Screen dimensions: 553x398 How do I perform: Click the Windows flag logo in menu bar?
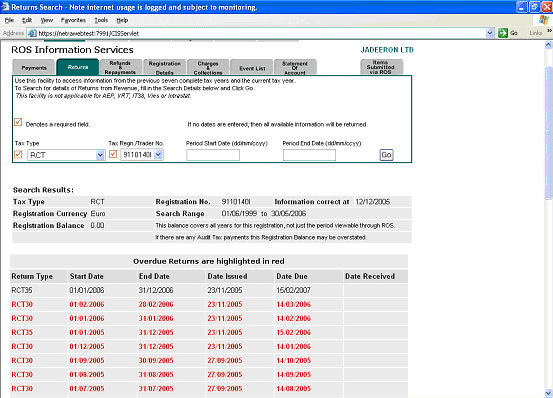pos(543,20)
